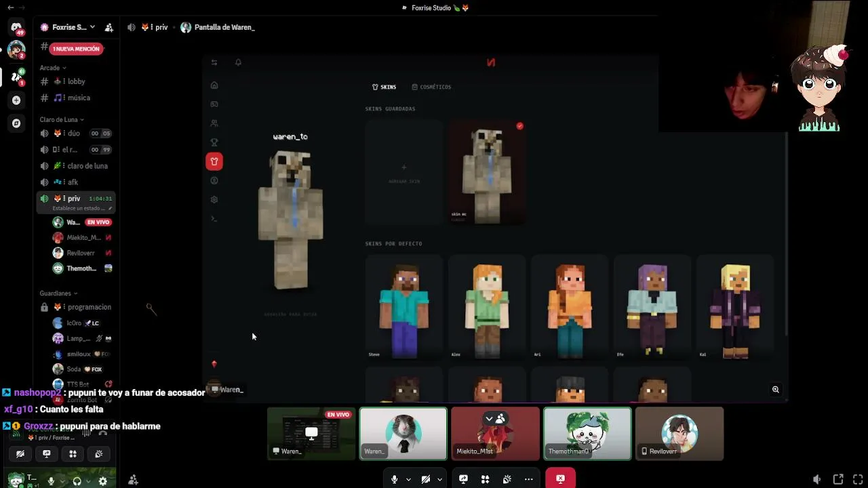Open the red shirt skins icon in sidebar
Viewport: 868px width, 488px height.
214,161
